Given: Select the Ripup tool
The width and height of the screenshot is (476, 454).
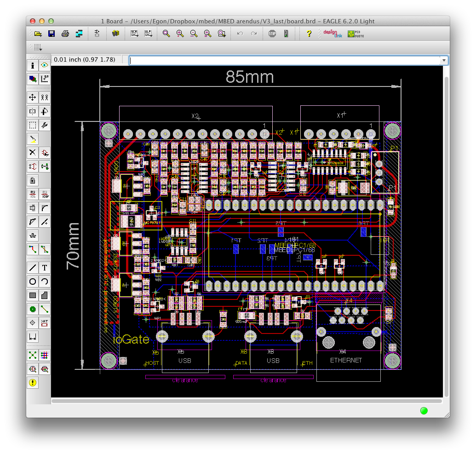Looking at the screenshot, I should [45, 249].
